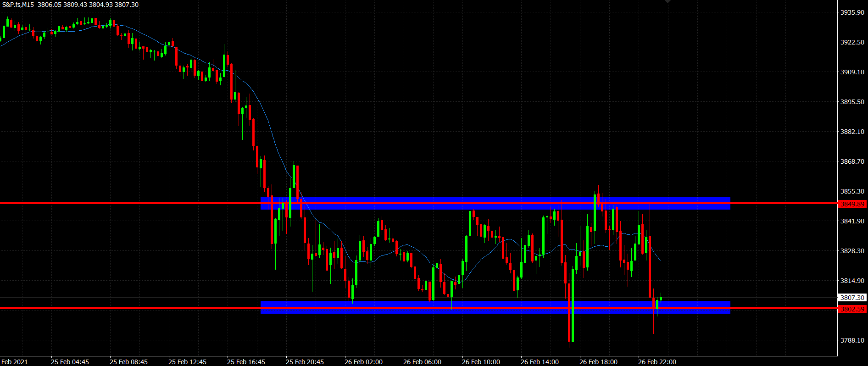
Task: Click the 3788.10 price scale label
Action: 852,340
